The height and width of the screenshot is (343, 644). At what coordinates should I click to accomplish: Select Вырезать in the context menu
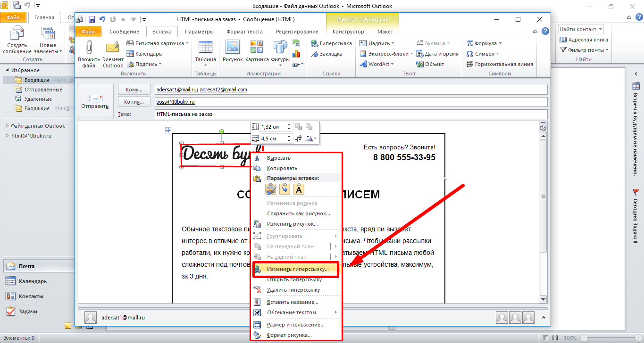(296, 158)
